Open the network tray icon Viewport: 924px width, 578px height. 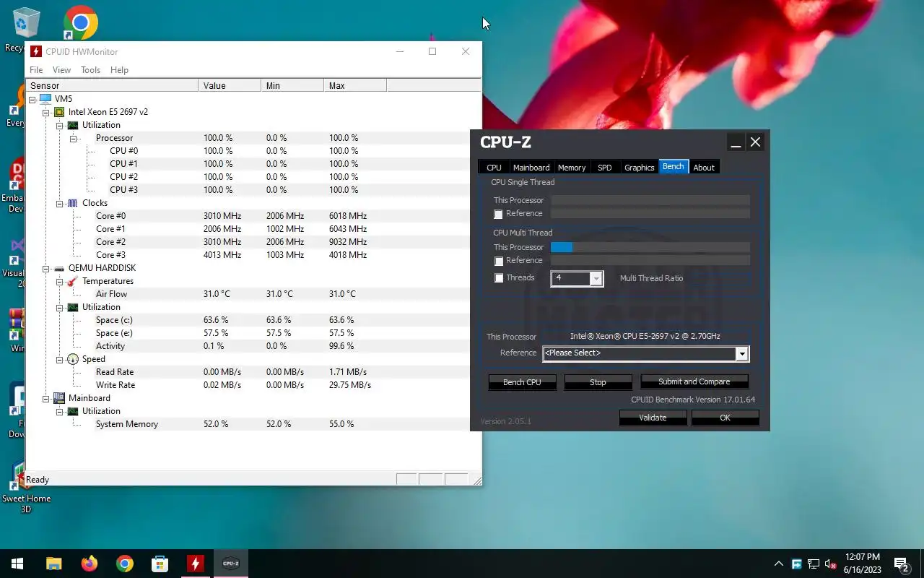[814, 564]
